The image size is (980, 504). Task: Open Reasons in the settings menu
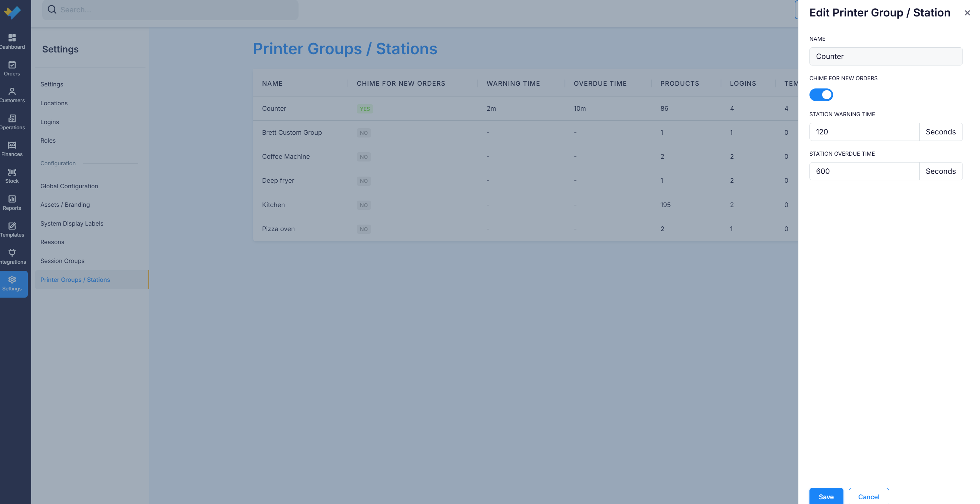52,242
